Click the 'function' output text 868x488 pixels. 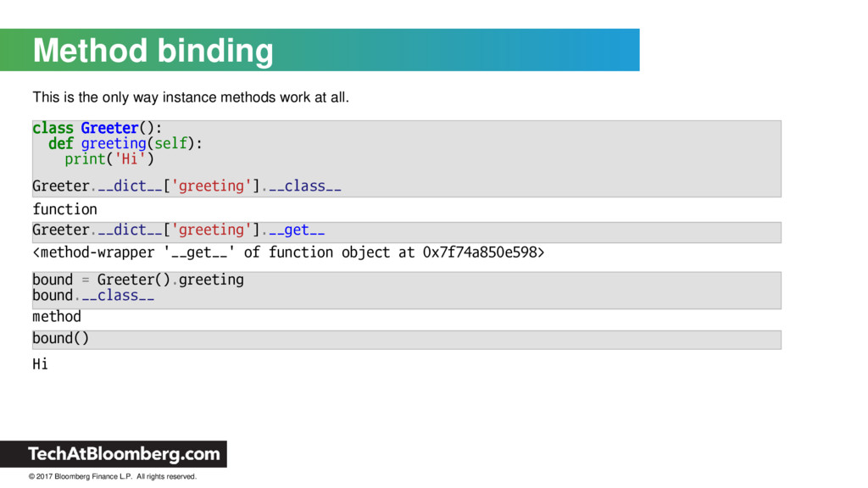click(64, 209)
